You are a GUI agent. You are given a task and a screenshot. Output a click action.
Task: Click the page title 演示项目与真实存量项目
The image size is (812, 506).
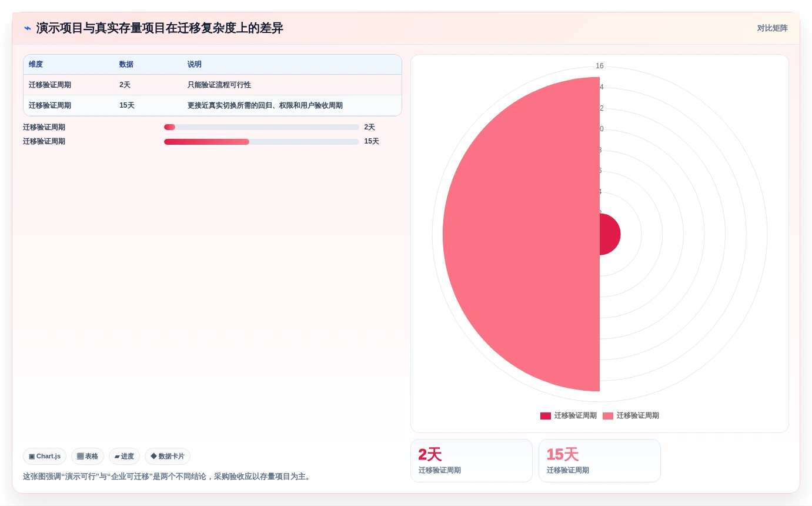pos(159,28)
